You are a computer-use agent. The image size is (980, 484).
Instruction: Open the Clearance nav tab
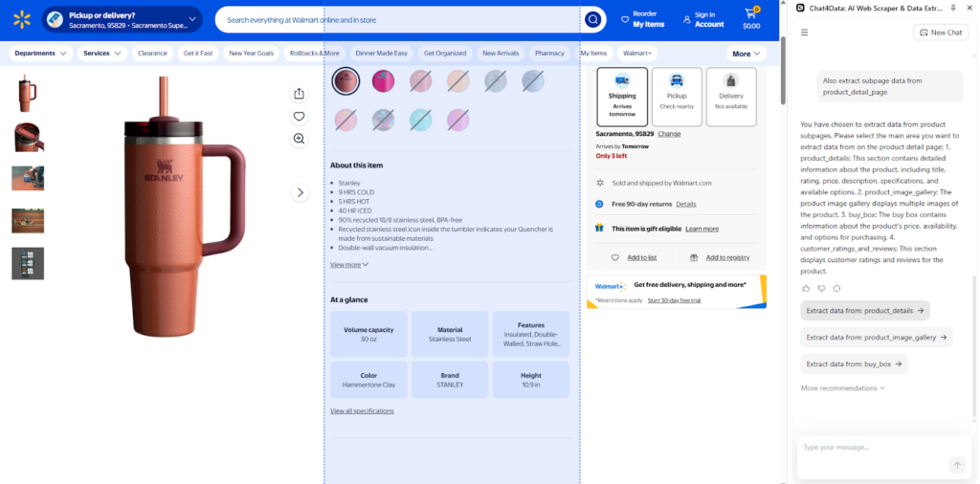coord(152,54)
